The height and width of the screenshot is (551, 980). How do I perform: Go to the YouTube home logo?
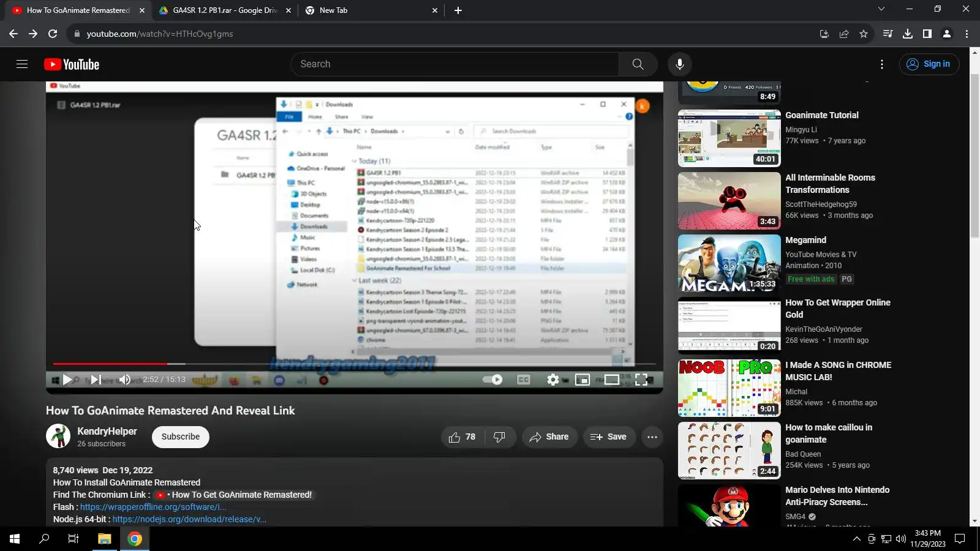coord(72,64)
